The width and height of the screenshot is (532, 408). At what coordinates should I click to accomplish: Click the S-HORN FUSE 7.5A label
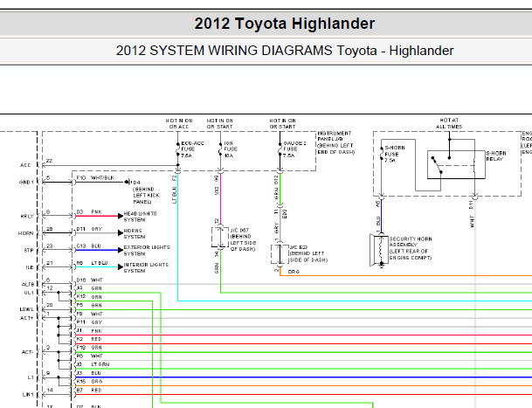(395, 154)
